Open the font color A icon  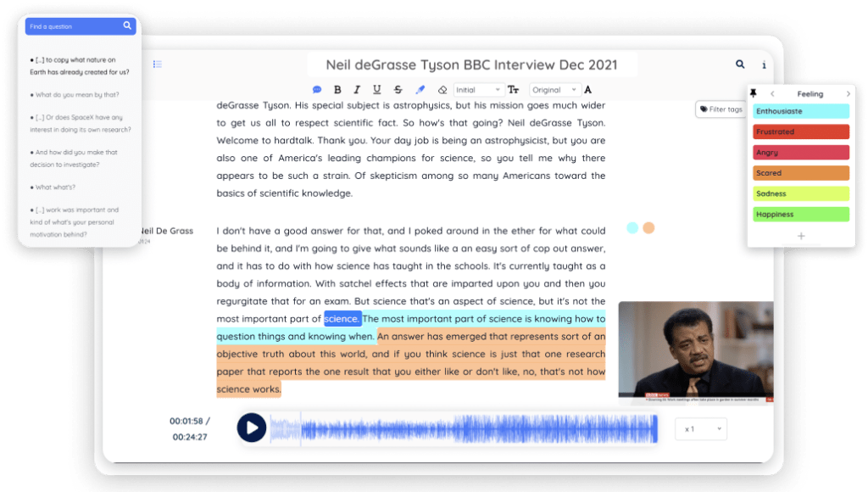tap(587, 90)
